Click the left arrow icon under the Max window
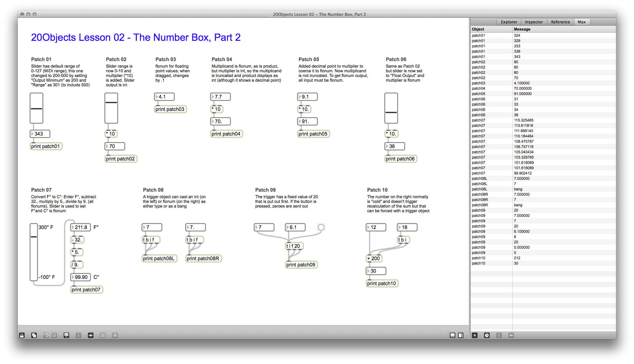This screenshot has height=364, width=634. 511,335
